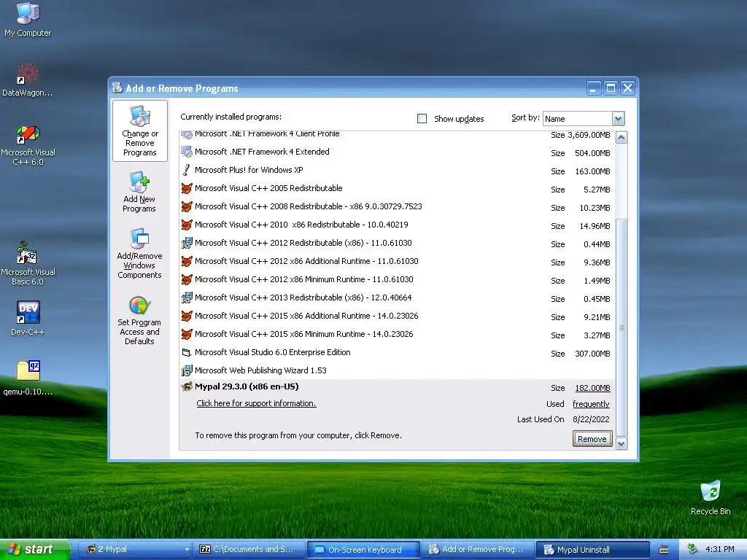Open Add New Programs sidebar icon
This screenshot has width=747, height=560.
[139, 192]
